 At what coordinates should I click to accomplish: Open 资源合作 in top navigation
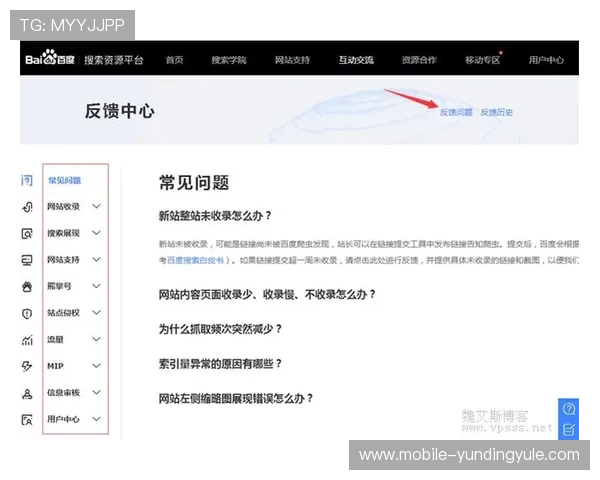pyautogui.click(x=419, y=60)
